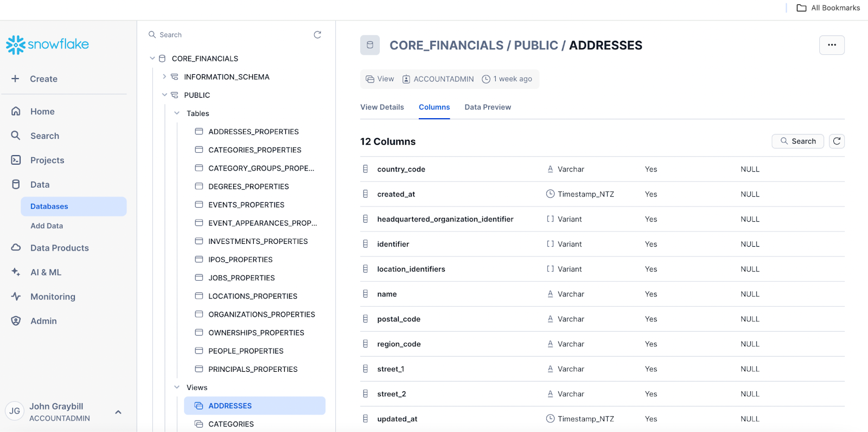Expand the INFORMATION_SCHEMA schema
The width and height of the screenshot is (868, 432).
coord(164,77)
